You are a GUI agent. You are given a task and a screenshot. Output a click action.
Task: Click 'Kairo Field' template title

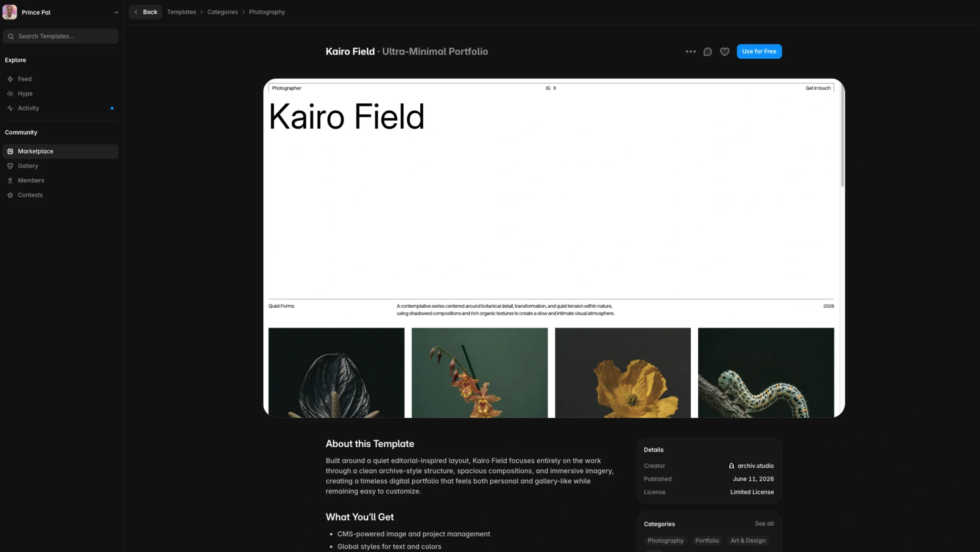click(350, 51)
